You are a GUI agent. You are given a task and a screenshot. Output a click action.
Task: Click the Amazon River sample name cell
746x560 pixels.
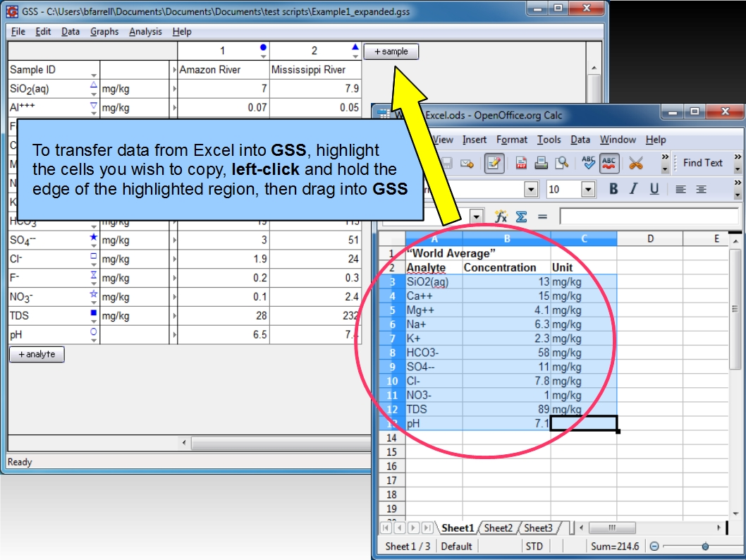point(223,69)
